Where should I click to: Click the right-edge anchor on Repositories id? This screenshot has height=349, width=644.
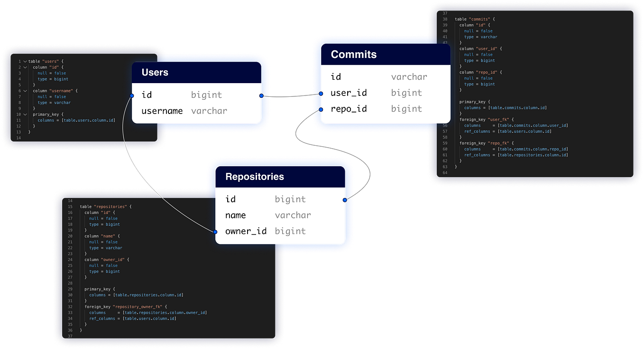tap(345, 200)
